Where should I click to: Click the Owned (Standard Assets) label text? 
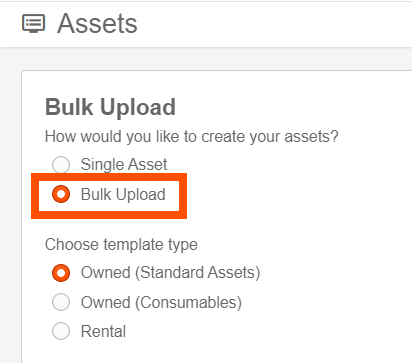click(170, 273)
